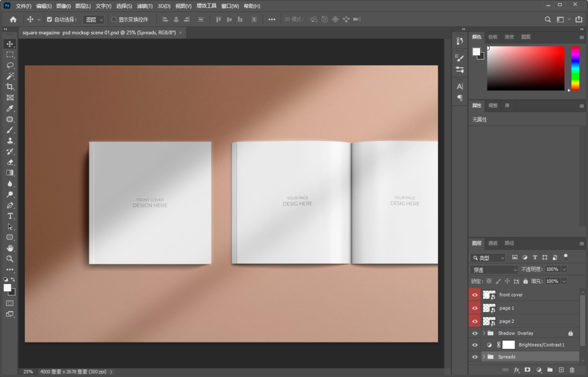Select the Eraser tool
The width and height of the screenshot is (588, 377).
pyautogui.click(x=10, y=162)
